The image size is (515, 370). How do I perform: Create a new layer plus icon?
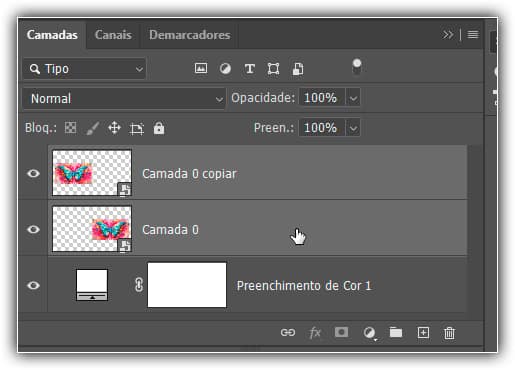click(x=423, y=333)
